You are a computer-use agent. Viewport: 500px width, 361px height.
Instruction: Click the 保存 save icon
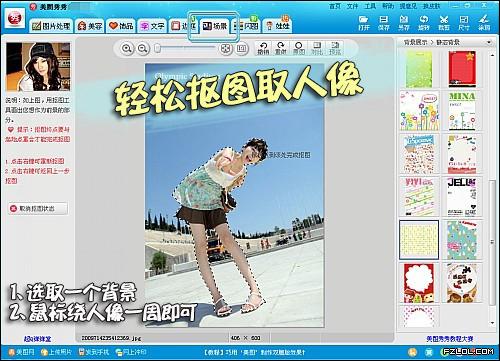click(x=384, y=23)
